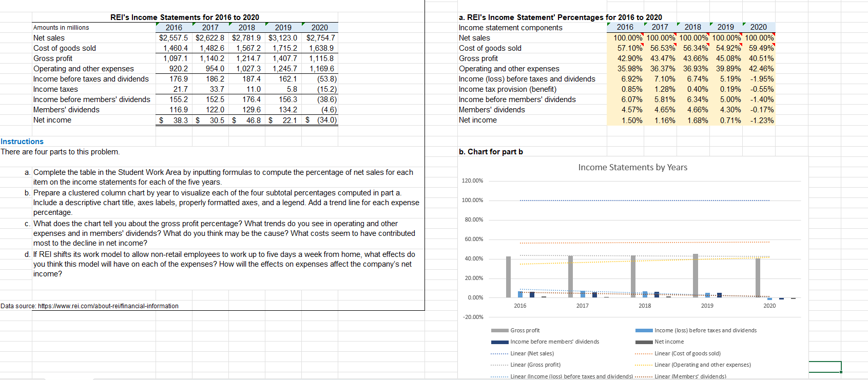Click the blue "Instructions" heading
Screen dimensions: 868x380
tap(22, 142)
